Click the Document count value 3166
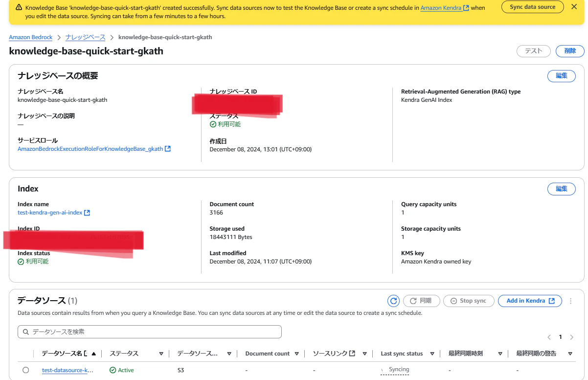The height and width of the screenshot is (380, 588). click(x=216, y=213)
